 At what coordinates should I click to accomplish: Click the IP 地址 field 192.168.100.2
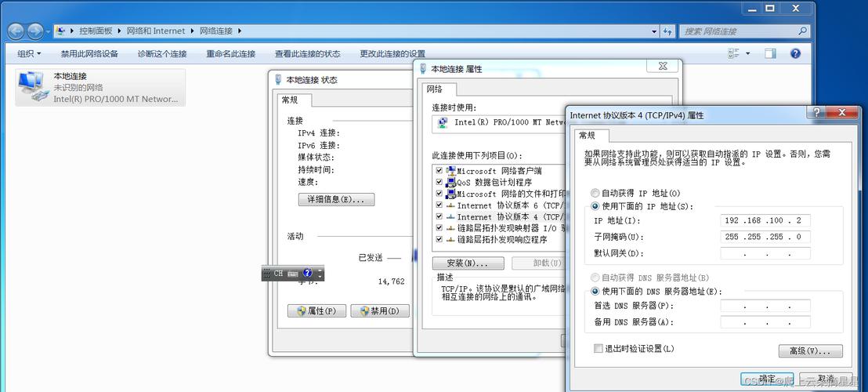(x=765, y=220)
